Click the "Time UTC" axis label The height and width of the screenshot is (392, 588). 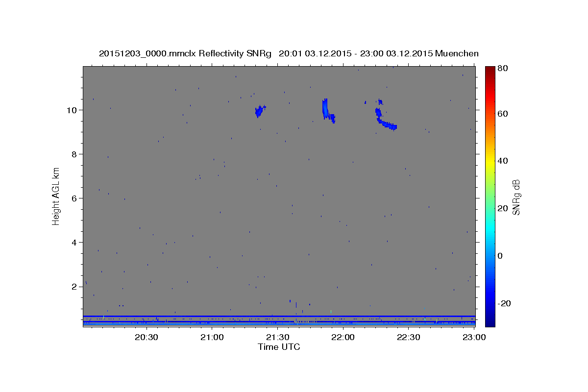pyautogui.click(x=279, y=347)
